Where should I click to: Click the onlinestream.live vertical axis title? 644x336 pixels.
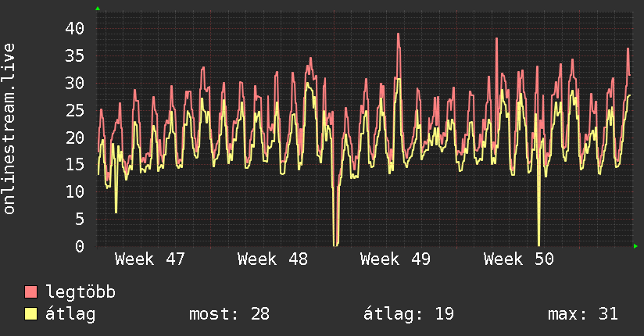point(9,129)
